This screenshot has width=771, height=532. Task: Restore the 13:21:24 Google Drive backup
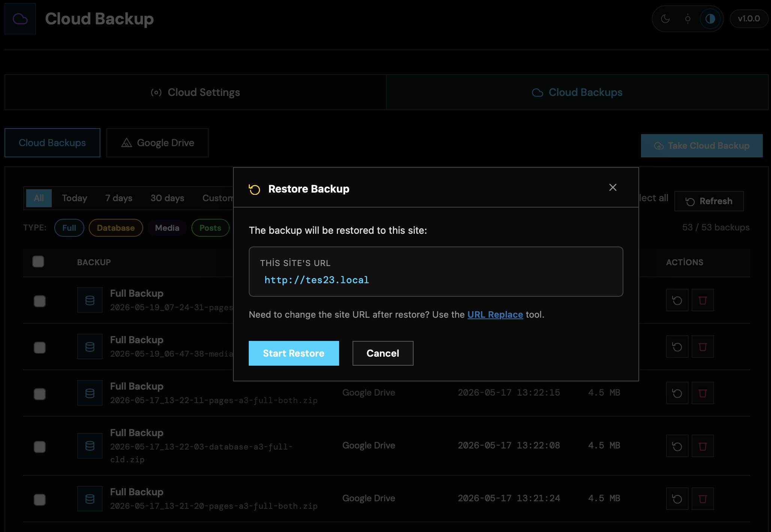(x=677, y=499)
